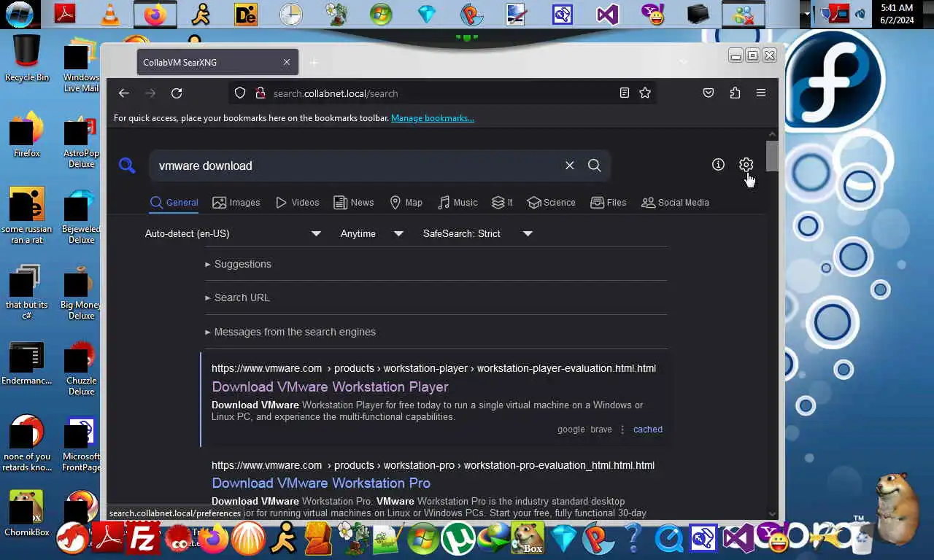Switch to the Music search tab
Screen dimensions: 934x560
tap(458, 203)
